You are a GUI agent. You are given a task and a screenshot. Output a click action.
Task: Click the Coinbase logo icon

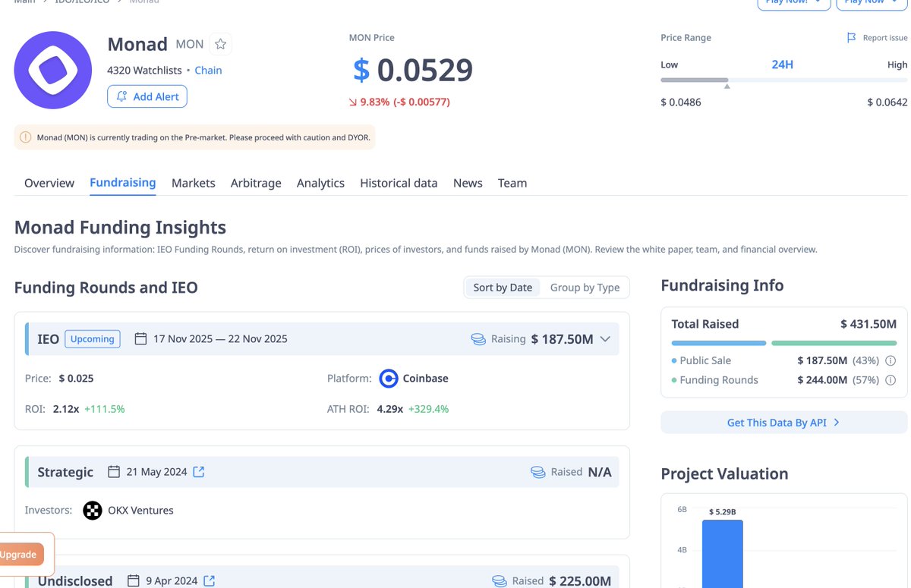click(x=389, y=378)
